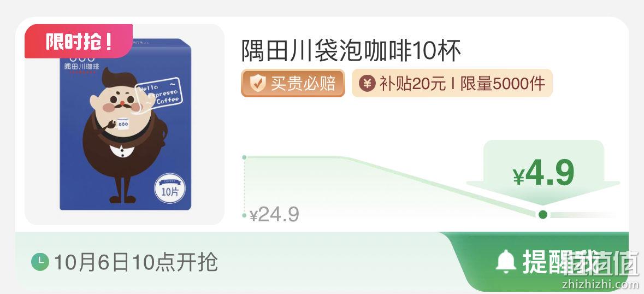Tap the 补贴20元 limited 5000 tag
The image size is (644, 294).
[x=452, y=84]
